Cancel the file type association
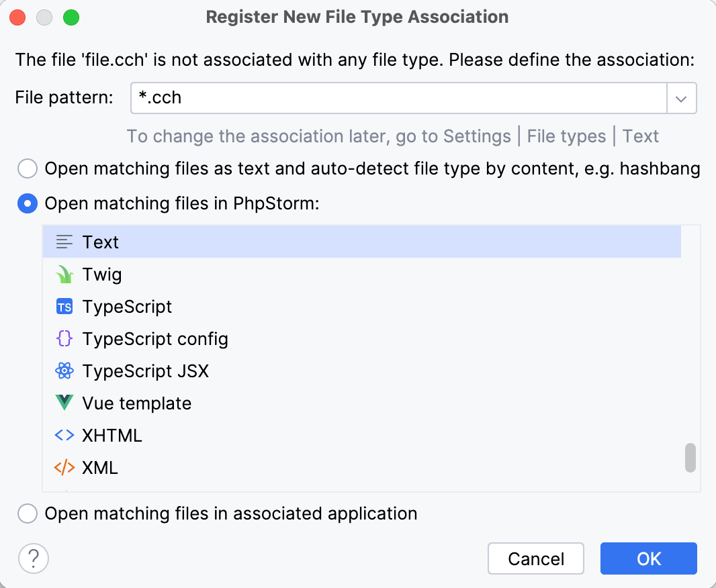Viewport: 716px width, 588px height. click(535, 558)
